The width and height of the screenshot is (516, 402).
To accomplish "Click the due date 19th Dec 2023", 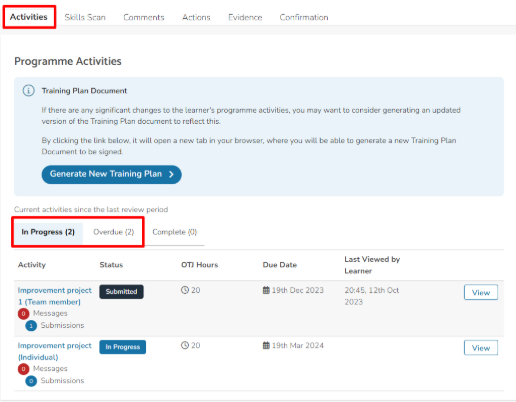I will (x=298, y=290).
